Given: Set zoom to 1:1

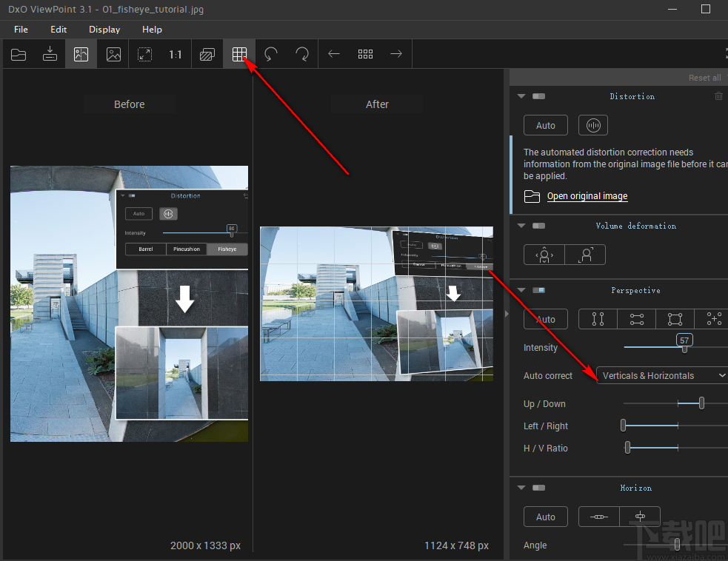Looking at the screenshot, I should [x=175, y=55].
